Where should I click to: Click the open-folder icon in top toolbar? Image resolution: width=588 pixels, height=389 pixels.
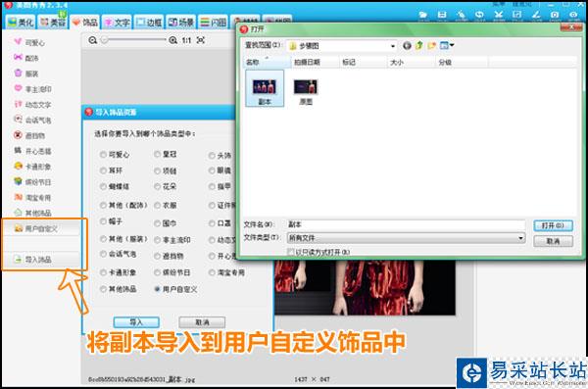click(x=423, y=15)
